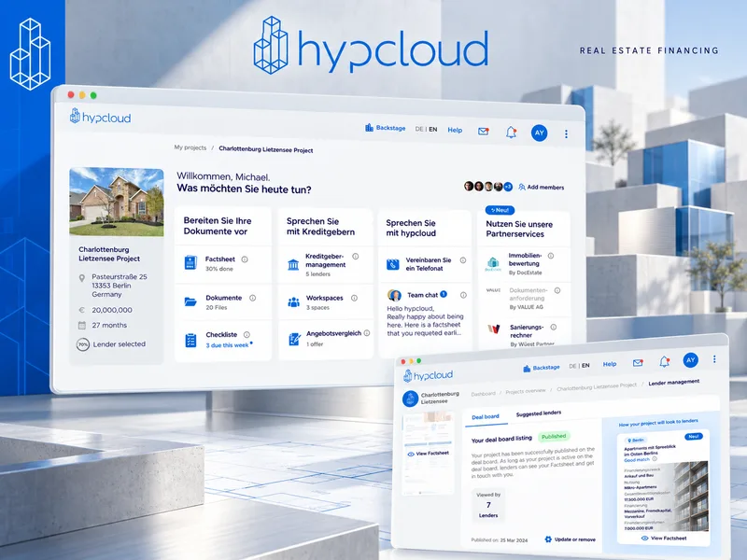Show info for Dokumente

(252, 298)
